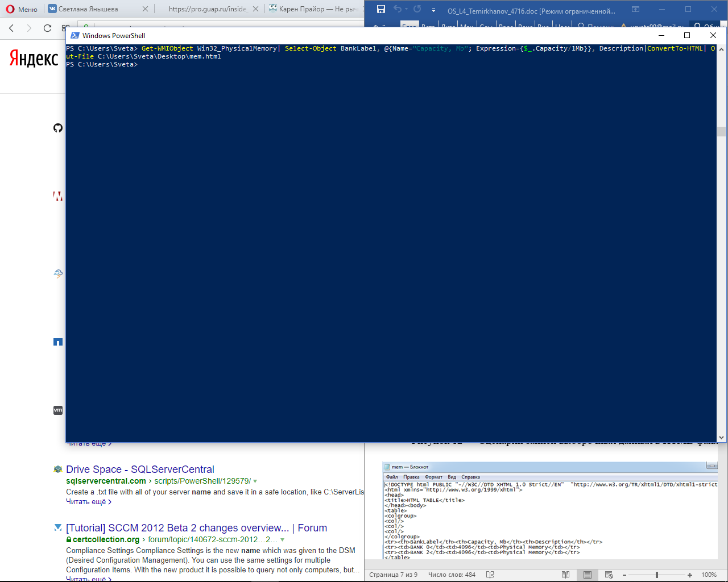Open the SCCM 2012 Beta 2 tutorial result
The image size is (728, 582).
[196, 528]
